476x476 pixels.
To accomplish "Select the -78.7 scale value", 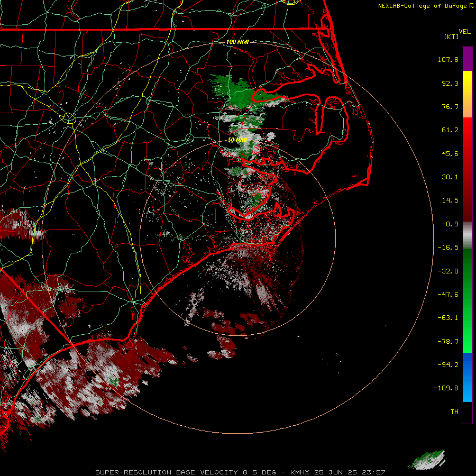I will click(448, 342).
